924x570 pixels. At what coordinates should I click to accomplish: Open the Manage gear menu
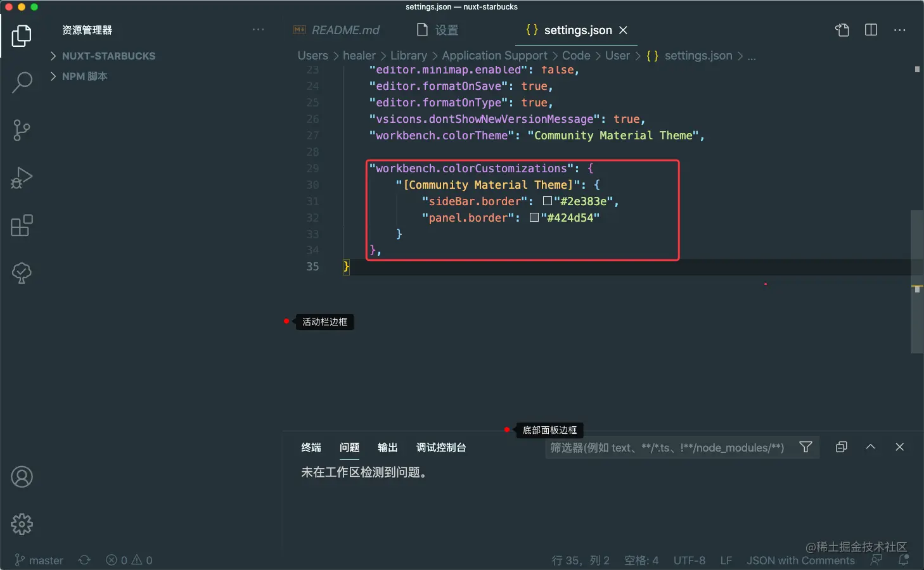(22, 524)
